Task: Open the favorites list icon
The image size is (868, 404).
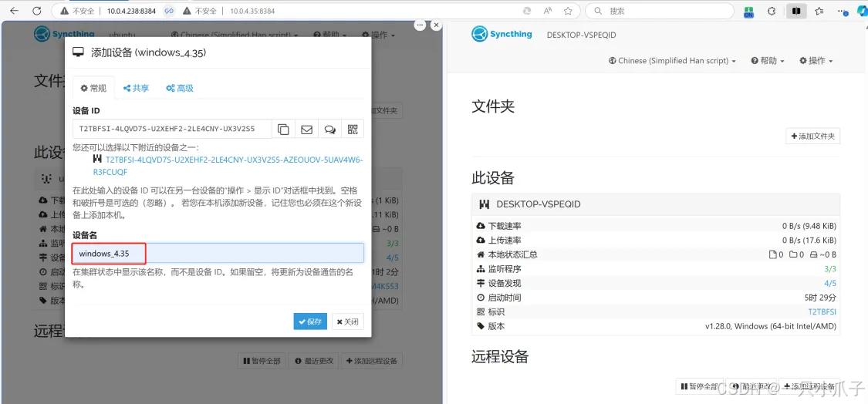Action: 819,11
